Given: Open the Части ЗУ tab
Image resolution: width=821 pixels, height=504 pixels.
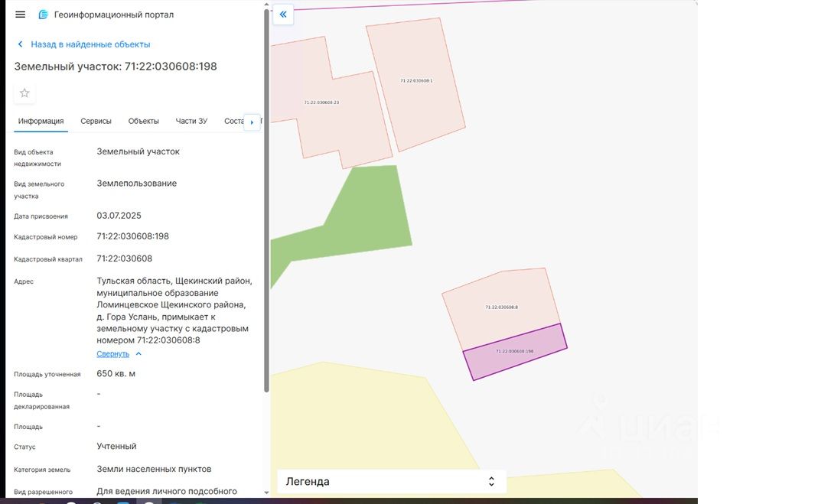Looking at the screenshot, I should click(191, 121).
